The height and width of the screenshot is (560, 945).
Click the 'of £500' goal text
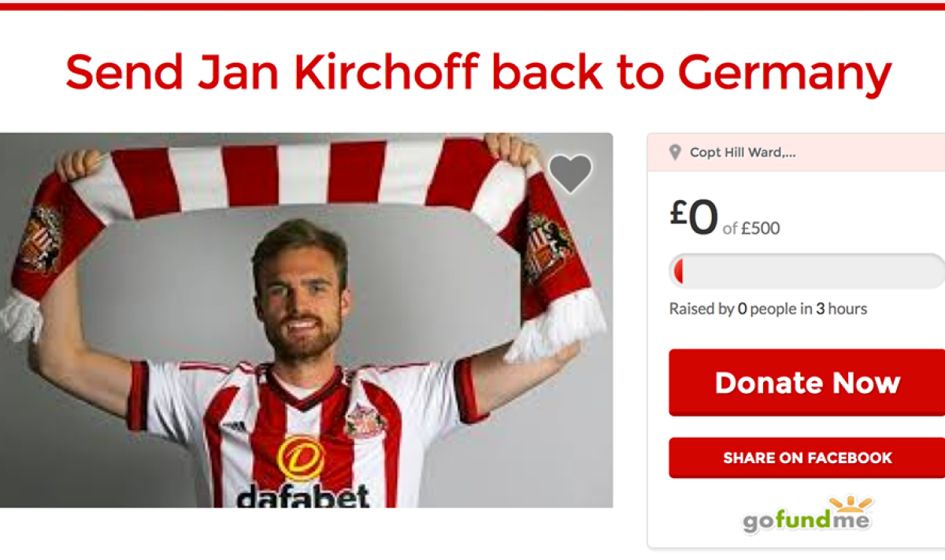pos(751,228)
